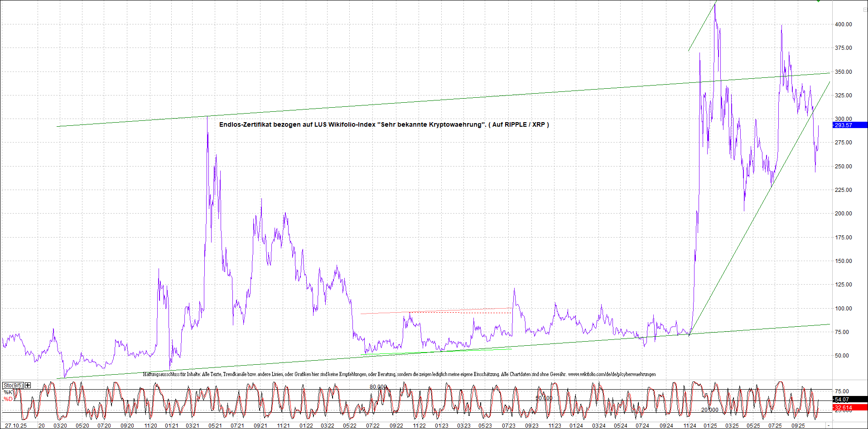Click the plus icon beside Sto(9/5)
868x429 pixels.
[28, 385]
